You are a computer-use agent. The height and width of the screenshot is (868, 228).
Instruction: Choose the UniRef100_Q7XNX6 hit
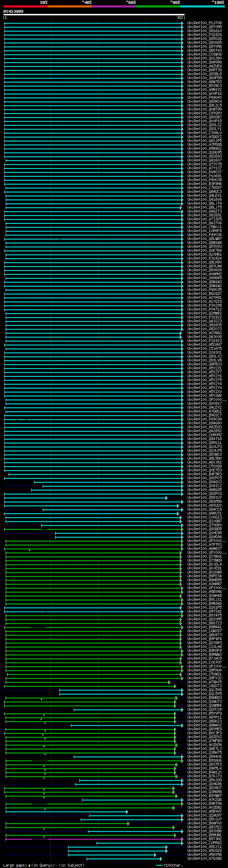pyautogui.click(x=204, y=557)
